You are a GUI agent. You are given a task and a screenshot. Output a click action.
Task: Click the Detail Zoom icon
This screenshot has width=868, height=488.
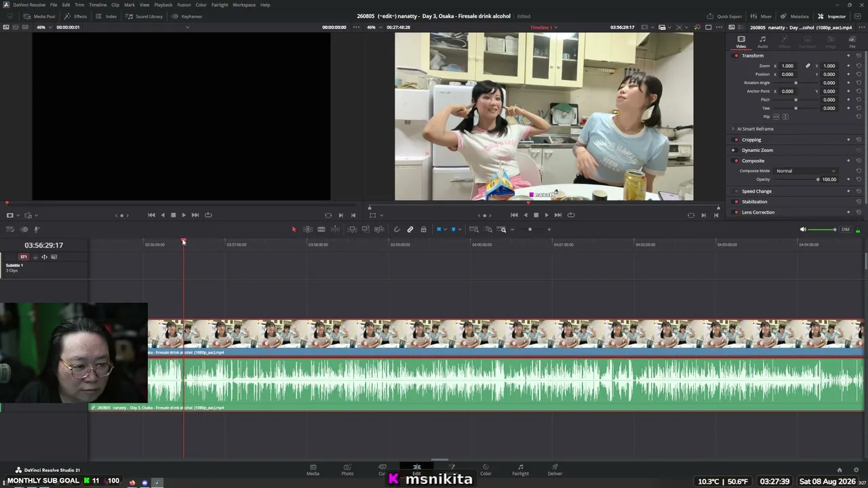pyautogui.click(x=488, y=230)
